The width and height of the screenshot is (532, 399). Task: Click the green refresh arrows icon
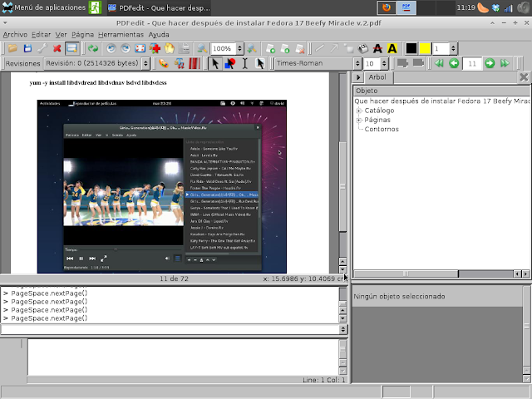pyautogui.click(x=93, y=48)
